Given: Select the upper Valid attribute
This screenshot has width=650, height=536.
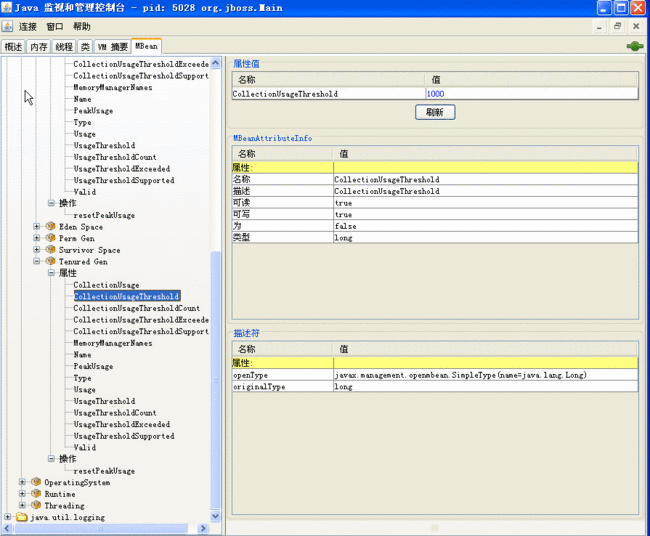Looking at the screenshot, I should [85, 192].
